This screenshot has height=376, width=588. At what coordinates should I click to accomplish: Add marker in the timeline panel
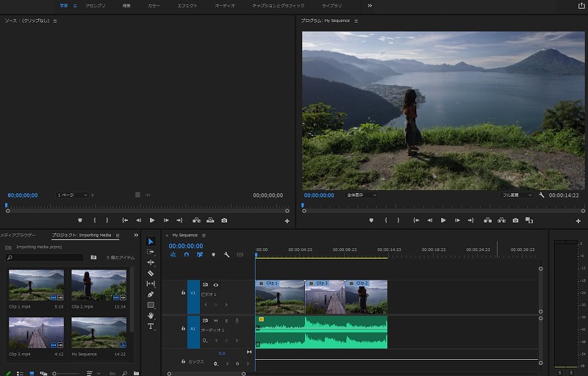point(213,255)
